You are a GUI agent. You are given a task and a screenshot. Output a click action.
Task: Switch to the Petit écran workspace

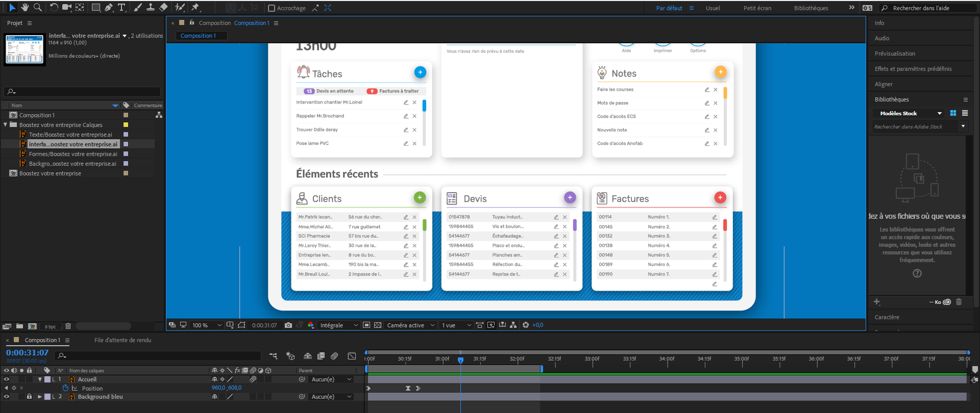pos(757,8)
